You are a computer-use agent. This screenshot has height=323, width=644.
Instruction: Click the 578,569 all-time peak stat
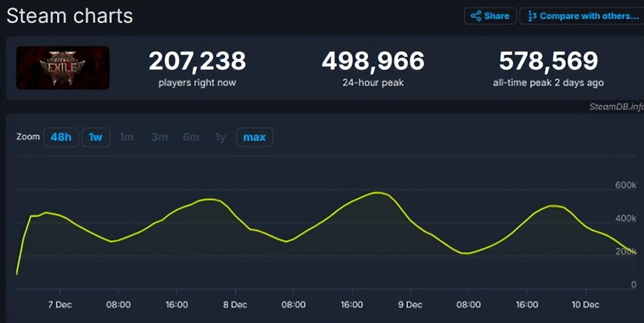(x=548, y=61)
